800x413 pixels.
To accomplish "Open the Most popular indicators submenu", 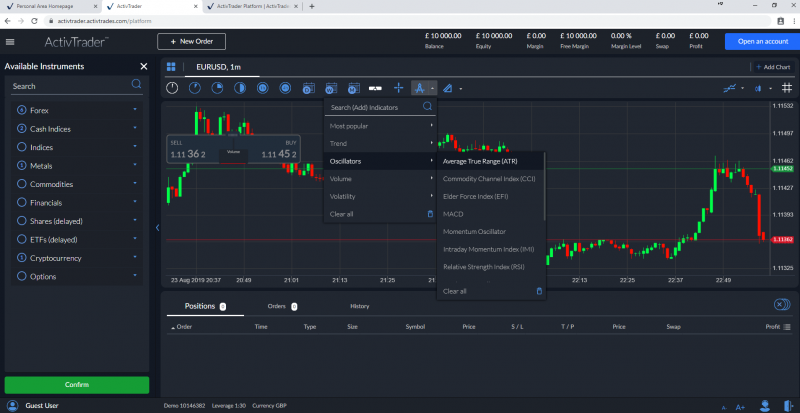I will point(380,126).
